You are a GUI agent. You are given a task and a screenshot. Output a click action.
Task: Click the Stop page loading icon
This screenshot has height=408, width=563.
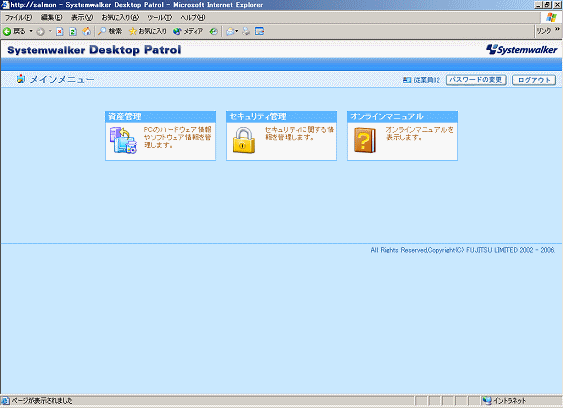point(60,32)
